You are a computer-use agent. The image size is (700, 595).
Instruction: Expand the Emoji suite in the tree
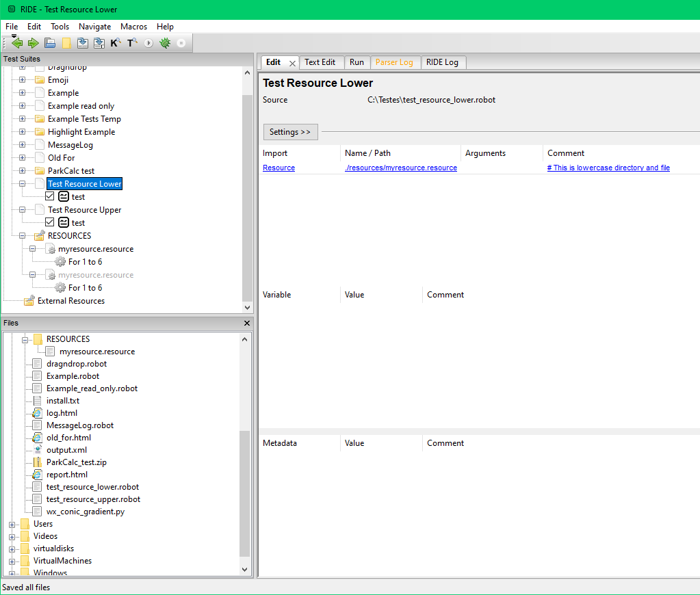click(21, 79)
